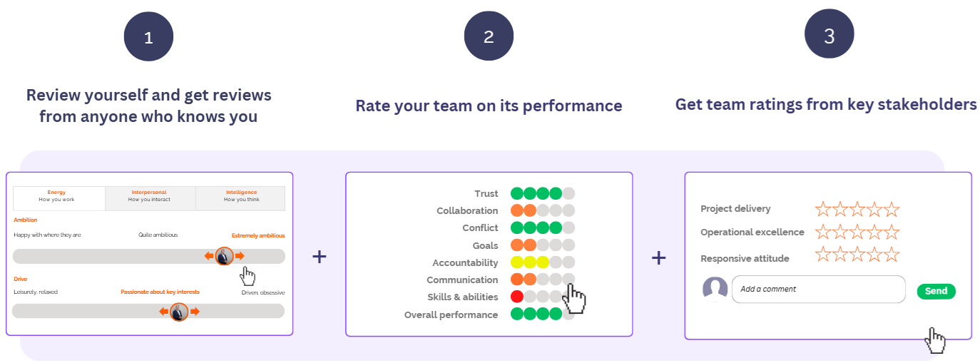The height and width of the screenshot is (363, 980).
Task: Click the Ambition slider photo handle
Action: [225, 256]
